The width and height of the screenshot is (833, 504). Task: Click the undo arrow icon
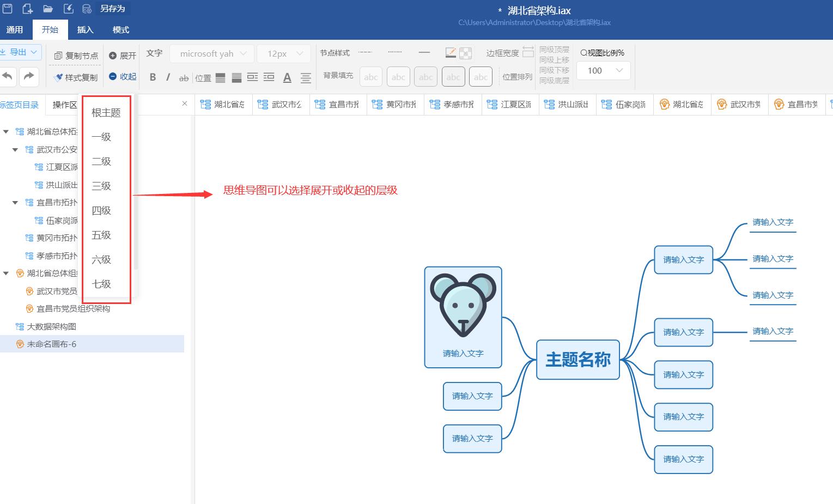click(8, 77)
